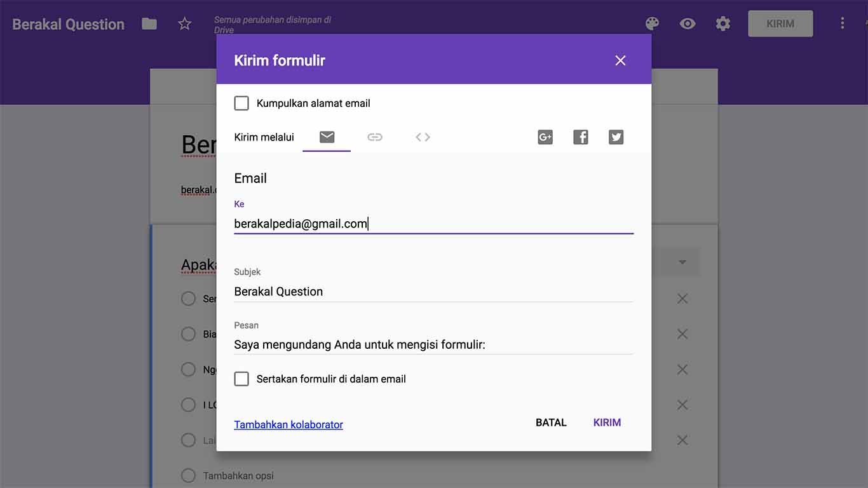
Task: Open the color palette theme icon
Action: (x=652, y=24)
